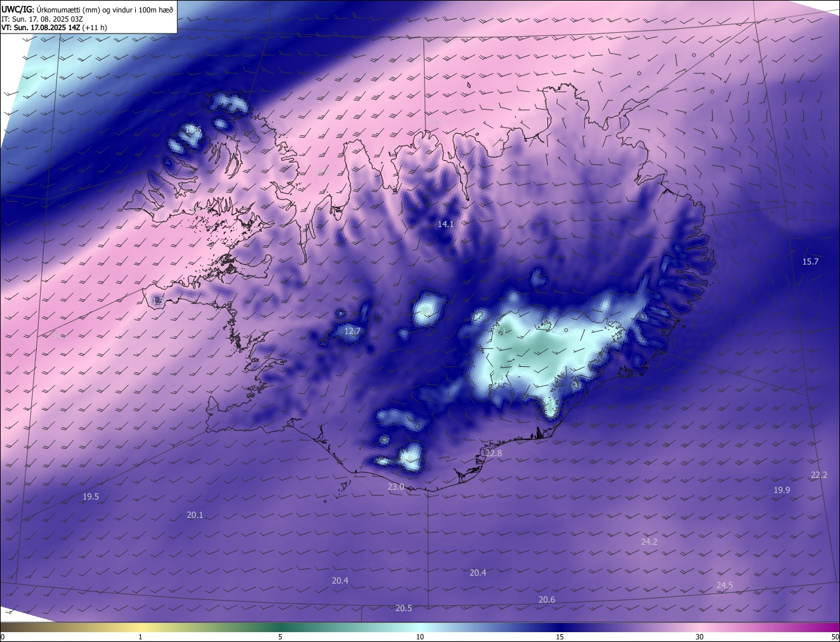Click the VT: Sun. 17.08.2025 14Z valid time line
The image size is (840, 642).
tap(54, 28)
